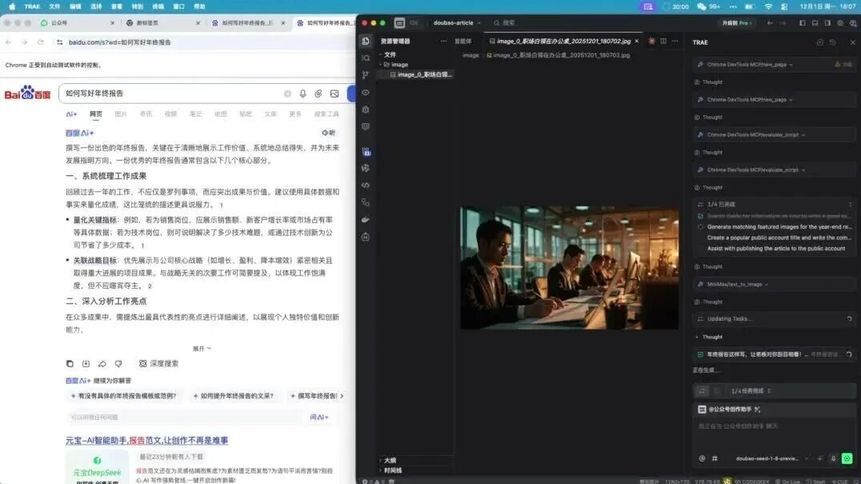The width and height of the screenshot is (861, 484).
Task: Select the image_0 file in explorer tree
Action: 420,75
